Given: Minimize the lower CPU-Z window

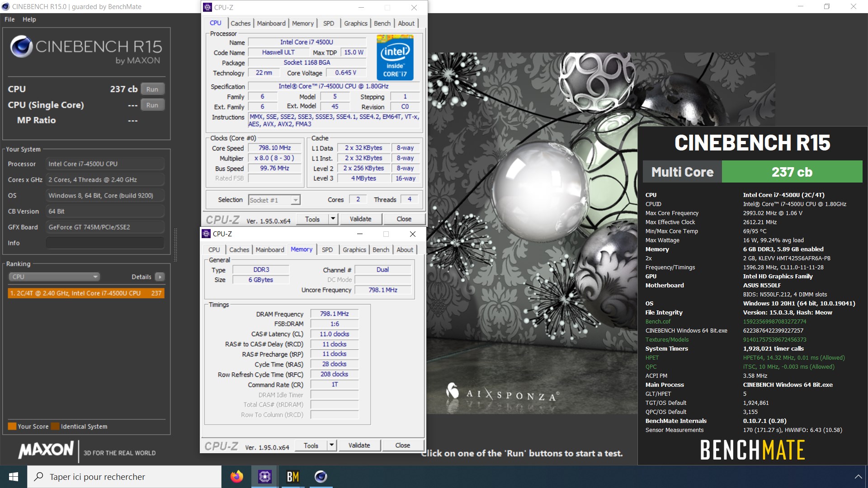Looking at the screenshot, I should (360, 234).
